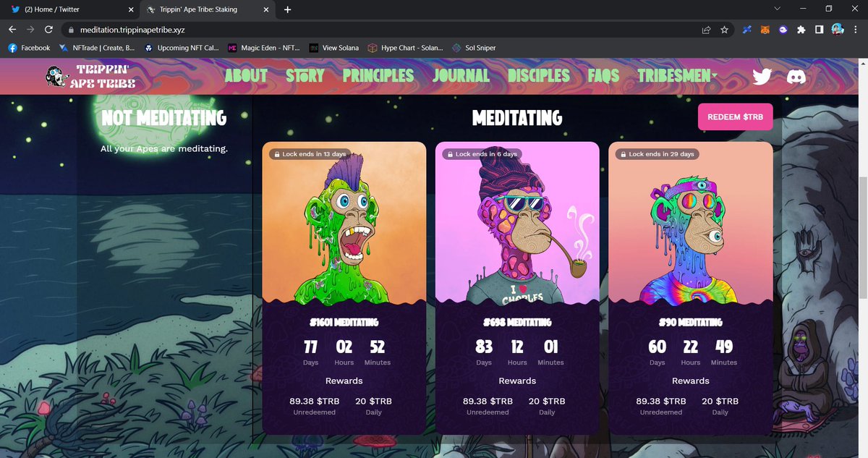
Task: Switch to the Home / Twitter tab
Action: [x=69, y=9]
